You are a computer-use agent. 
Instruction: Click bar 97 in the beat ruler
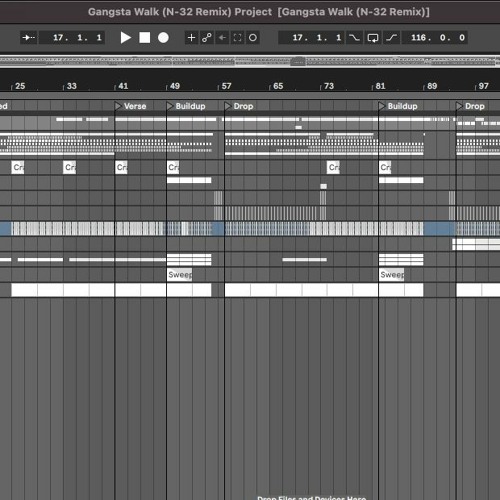[484, 86]
